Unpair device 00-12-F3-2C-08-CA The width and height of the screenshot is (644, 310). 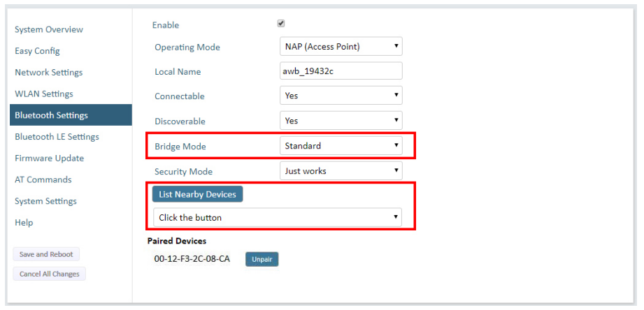tap(262, 259)
